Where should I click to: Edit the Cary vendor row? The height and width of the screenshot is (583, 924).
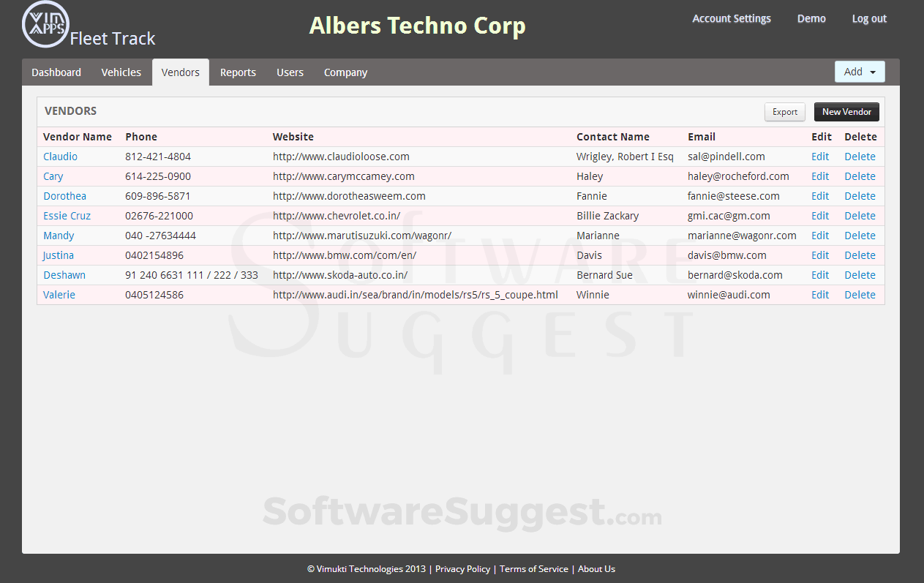[820, 176]
